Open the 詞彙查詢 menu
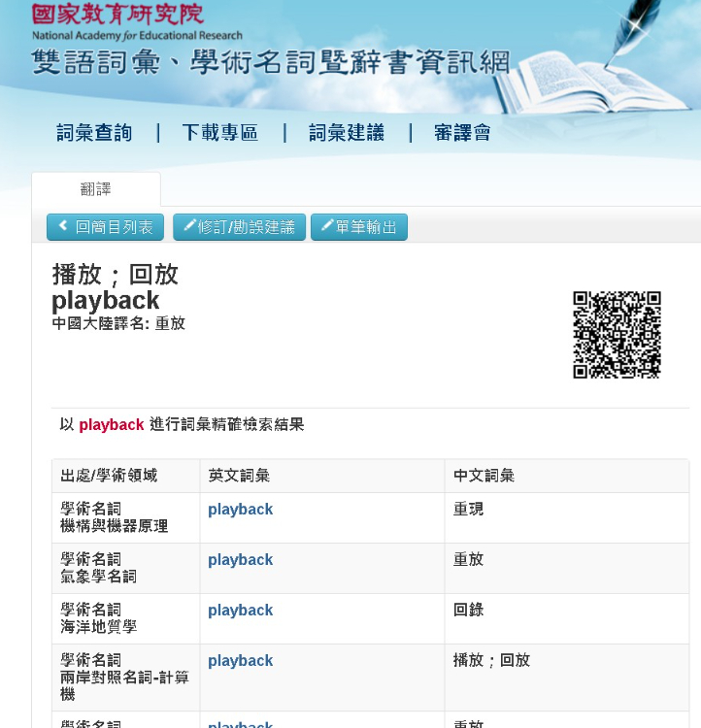 [94, 133]
